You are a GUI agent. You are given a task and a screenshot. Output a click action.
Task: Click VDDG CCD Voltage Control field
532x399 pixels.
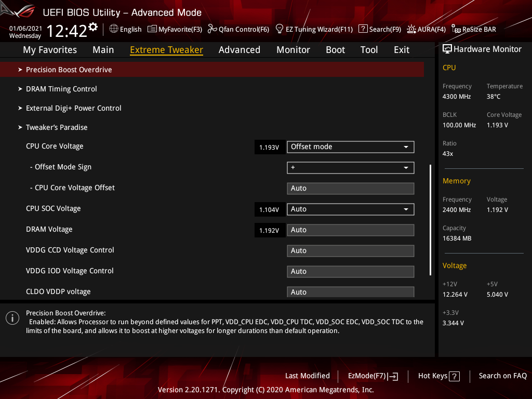point(351,251)
